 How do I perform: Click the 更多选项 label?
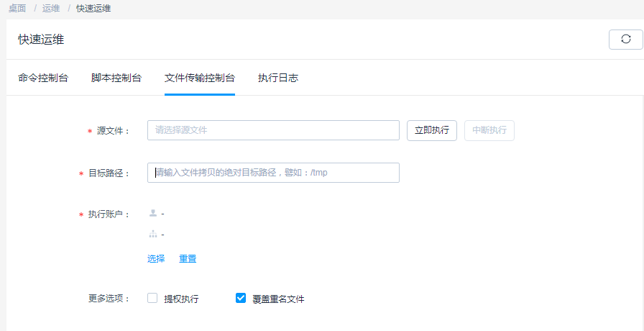(109, 299)
